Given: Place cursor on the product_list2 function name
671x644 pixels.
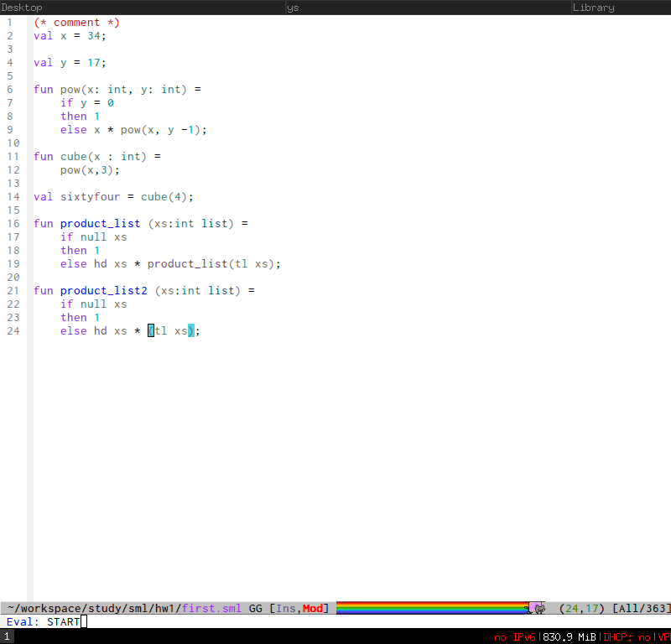Looking at the screenshot, I should [x=103, y=290].
